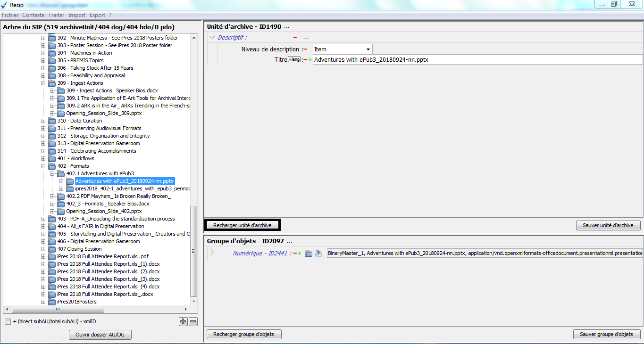Expand the 310 - Data Curation node

(43, 121)
